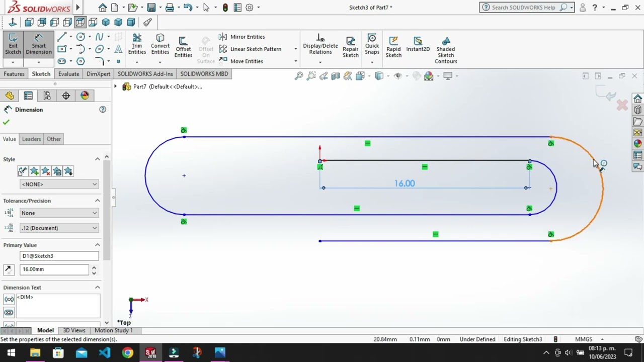
Task: Click Zoom to Fit in view toolbar
Action: (299, 76)
